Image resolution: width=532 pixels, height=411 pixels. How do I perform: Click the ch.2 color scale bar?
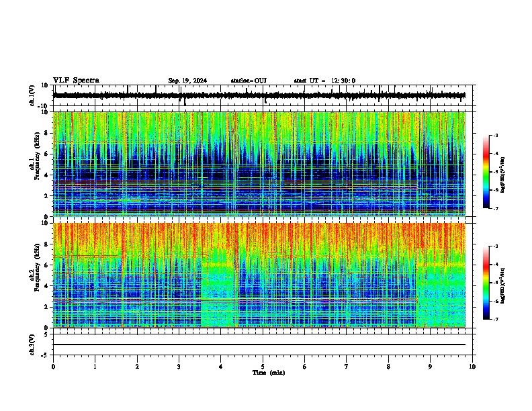(x=486, y=283)
